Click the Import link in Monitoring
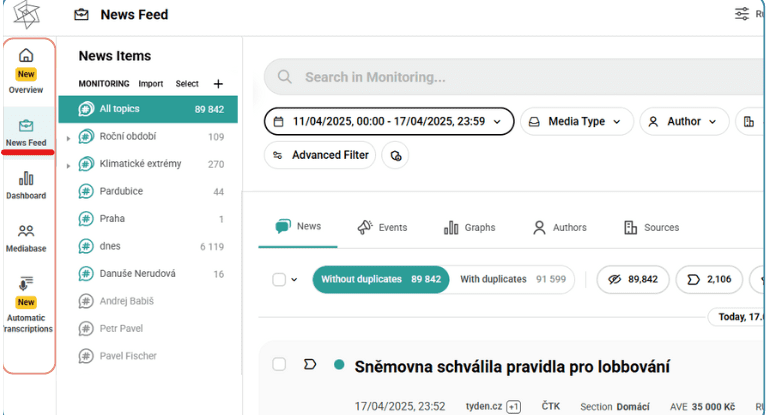The height and width of the screenshot is (415, 767). 151,84
